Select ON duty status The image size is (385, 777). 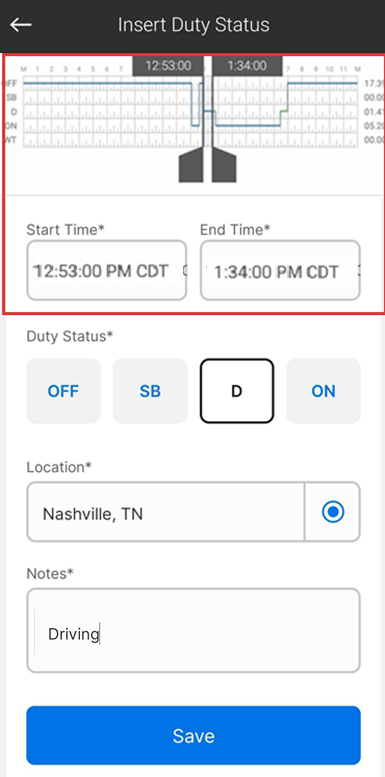point(324,391)
